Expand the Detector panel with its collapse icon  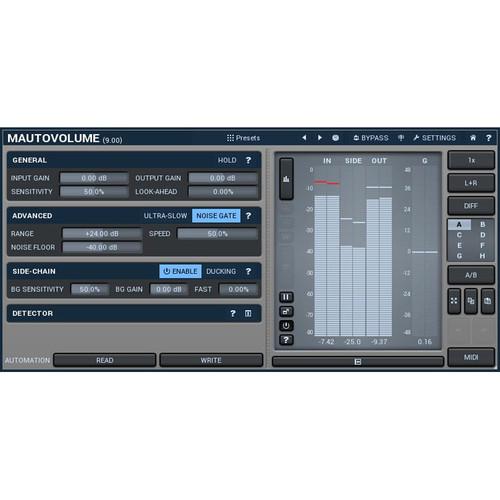point(248,313)
